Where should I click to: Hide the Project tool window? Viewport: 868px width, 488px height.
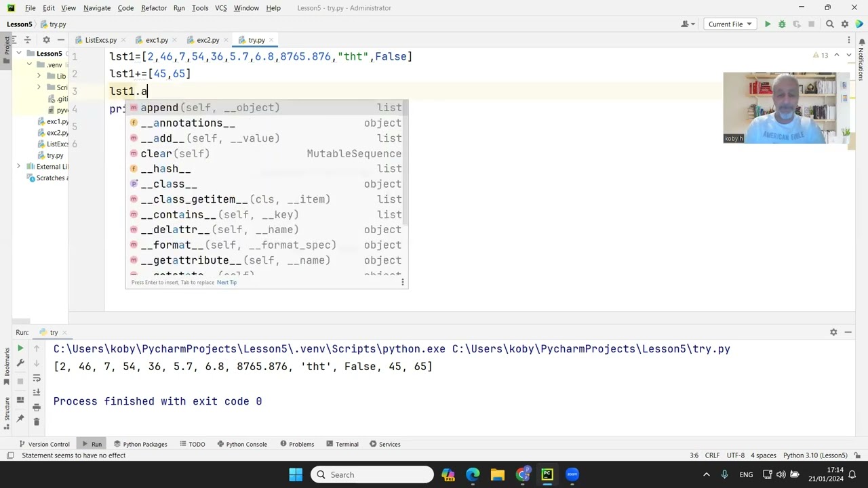(60, 40)
